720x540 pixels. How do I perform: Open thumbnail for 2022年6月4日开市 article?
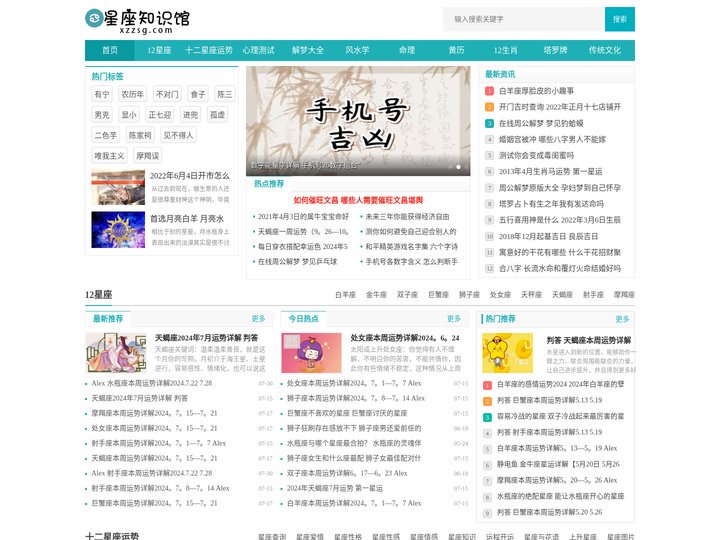[x=118, y=187]
